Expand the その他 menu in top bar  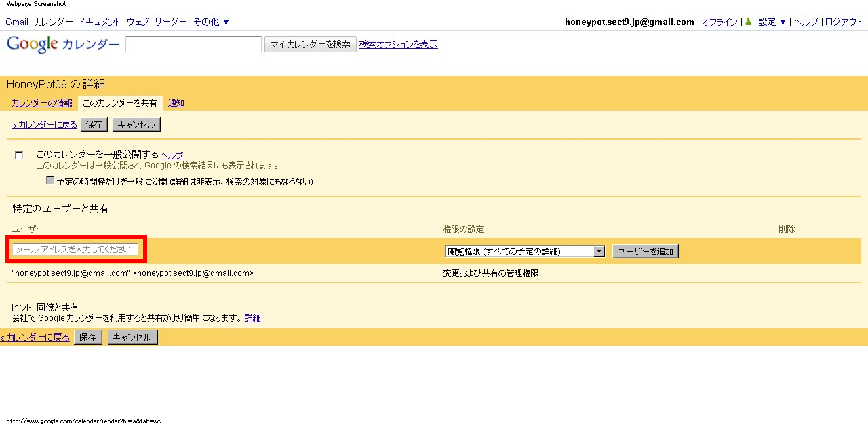tap(211, 22)
